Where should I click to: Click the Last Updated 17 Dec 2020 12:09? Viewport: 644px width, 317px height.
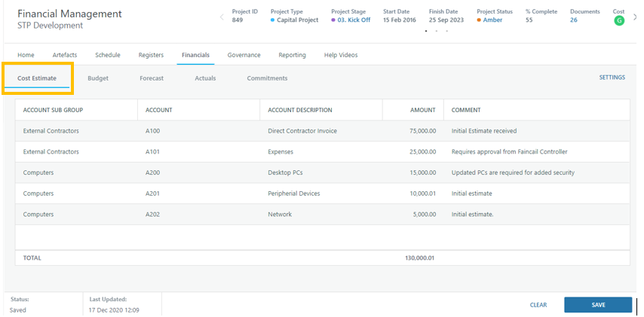pyautogui.click(x=114, y=310)
